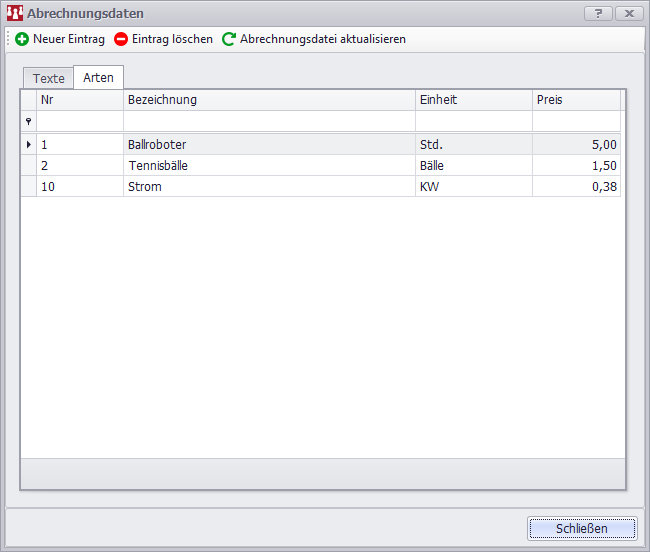Click the green plus Neuer Eintrag icon
Viewport: 650px width, 552px height.
pos(22,39)
